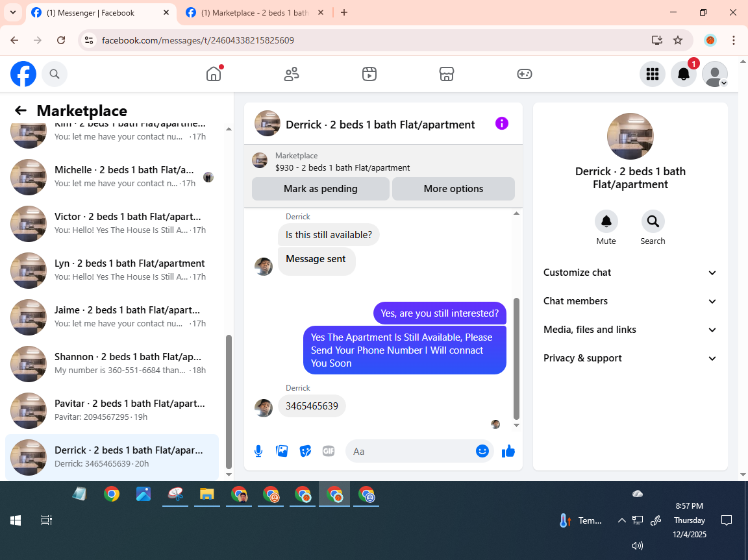748x560 pixels.
Task: Select the Derrick conversation in the list
Action: click(112, 457)
